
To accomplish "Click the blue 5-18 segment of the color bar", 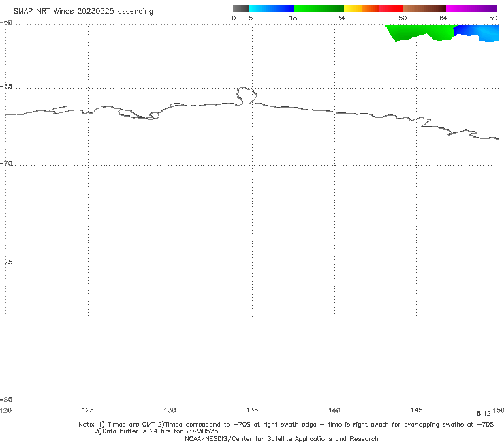I will pos(272,8).
